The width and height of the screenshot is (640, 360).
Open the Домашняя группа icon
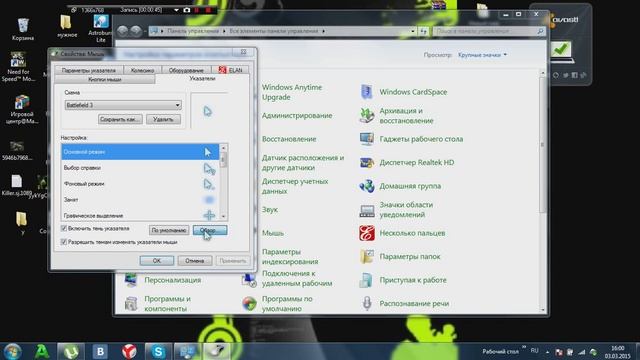367,186
